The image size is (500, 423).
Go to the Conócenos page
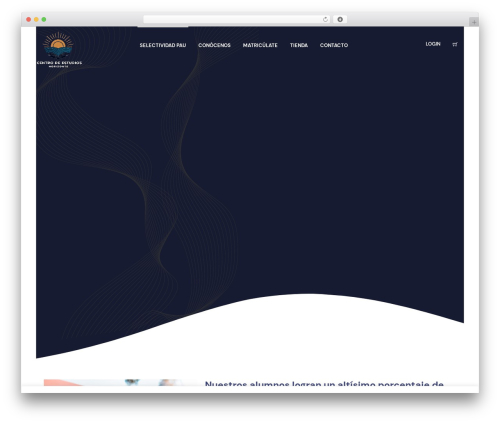[x=214, y=45]
